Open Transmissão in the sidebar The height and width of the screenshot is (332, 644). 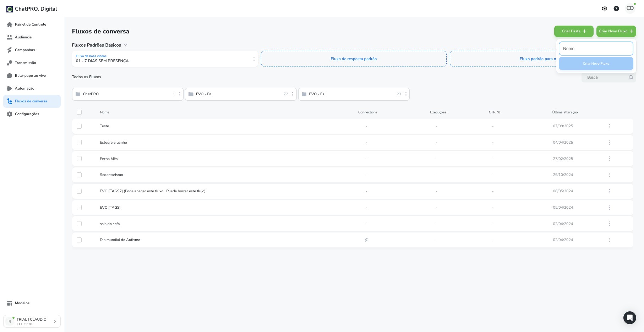point(32,63)
